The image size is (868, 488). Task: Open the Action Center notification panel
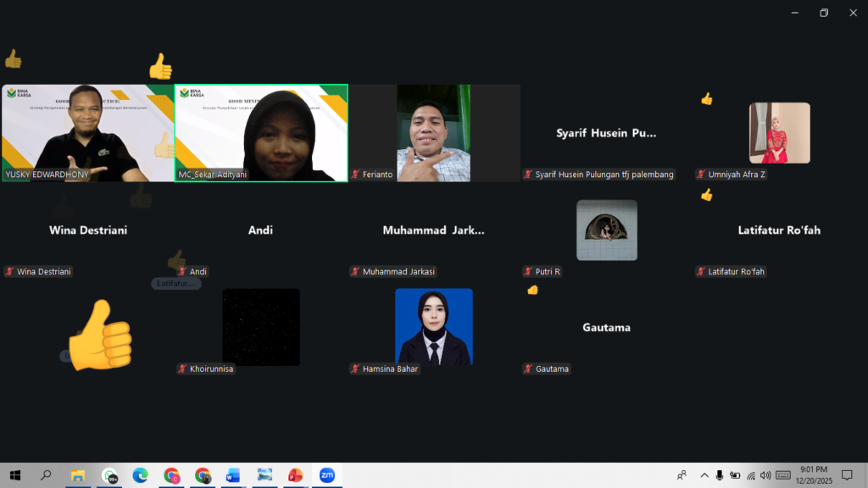[x=846, y=475]
